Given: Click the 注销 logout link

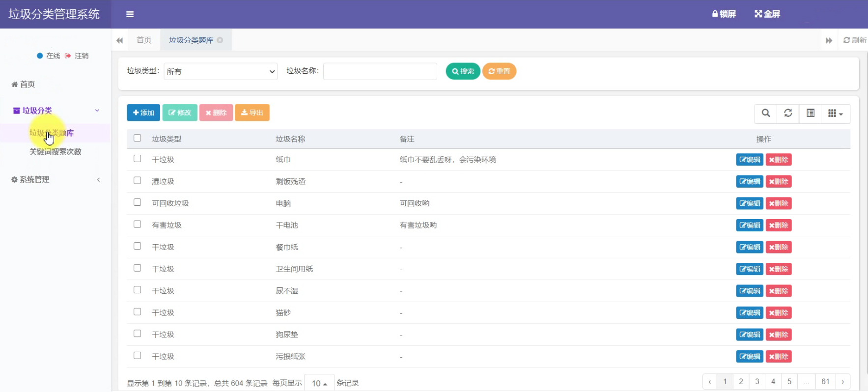Looking at the screenshot, I should point(77,56).
